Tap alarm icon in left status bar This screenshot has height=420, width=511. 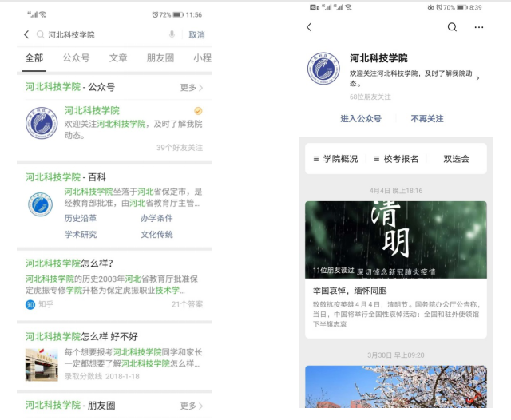[155, 14]
